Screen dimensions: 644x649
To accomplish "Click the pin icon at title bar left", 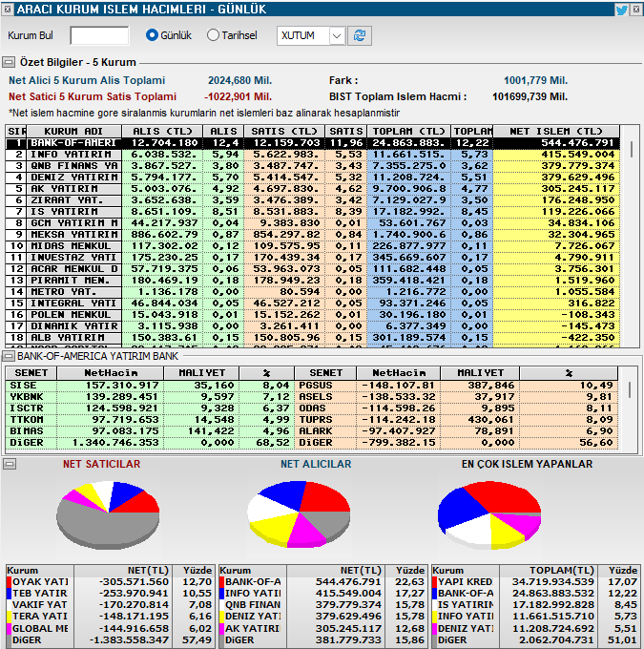I will tap(7, 10).
